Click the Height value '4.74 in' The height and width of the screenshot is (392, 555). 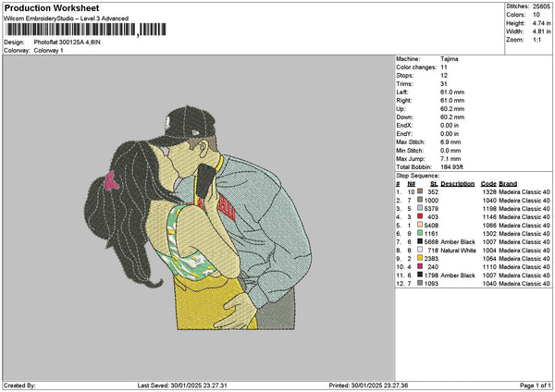tap(541, 23)
